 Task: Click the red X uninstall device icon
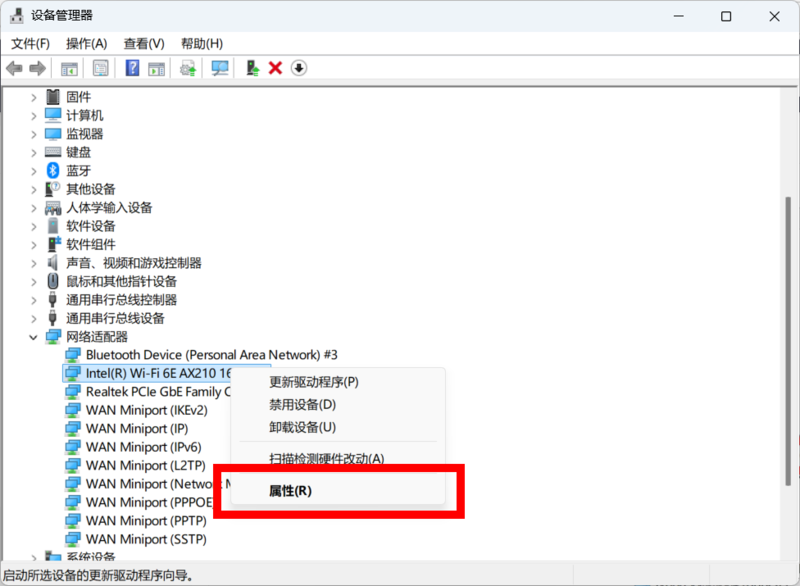coord(276,68)
